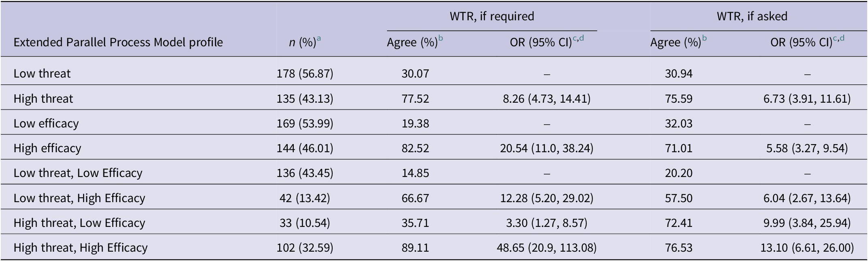This screenshot has width=868, height=261.
Task: Select the cell showing 102 (32.59)
Action: tap(305, 248)
